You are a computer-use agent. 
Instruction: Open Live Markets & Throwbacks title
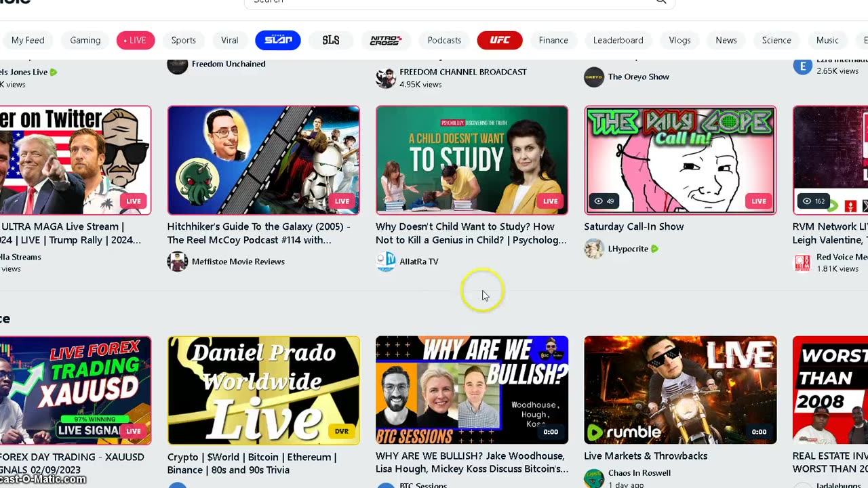[646, 456]
